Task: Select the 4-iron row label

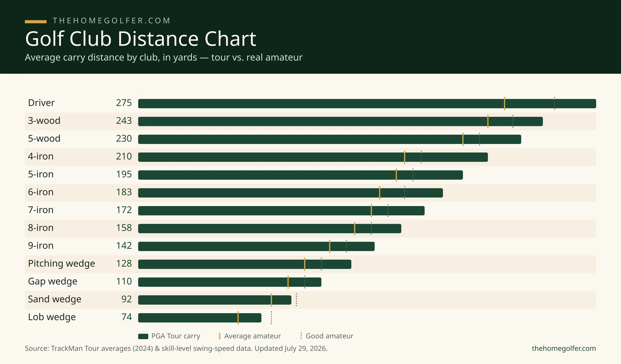Action: pyautogui.click(x=41, y=156)
